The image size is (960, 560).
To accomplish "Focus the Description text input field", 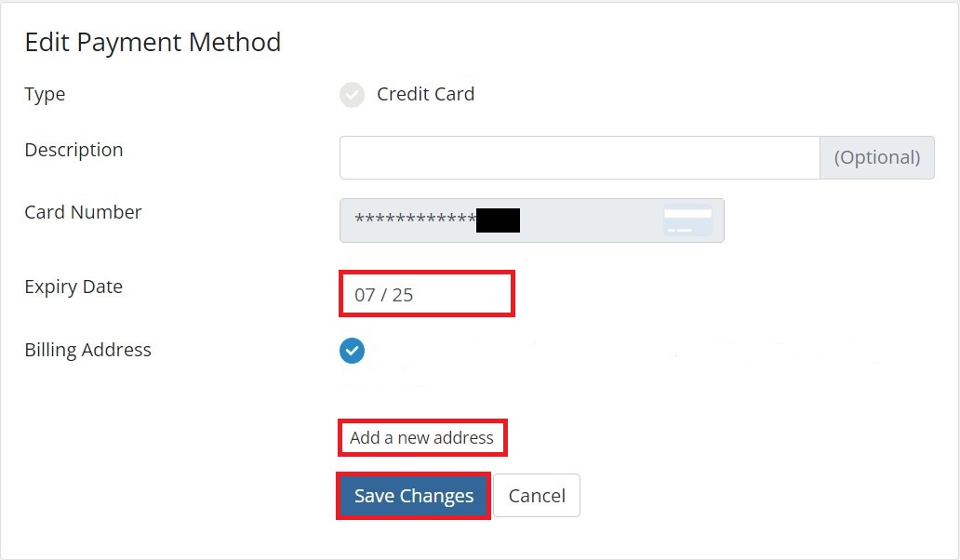I will coord(580,158).
